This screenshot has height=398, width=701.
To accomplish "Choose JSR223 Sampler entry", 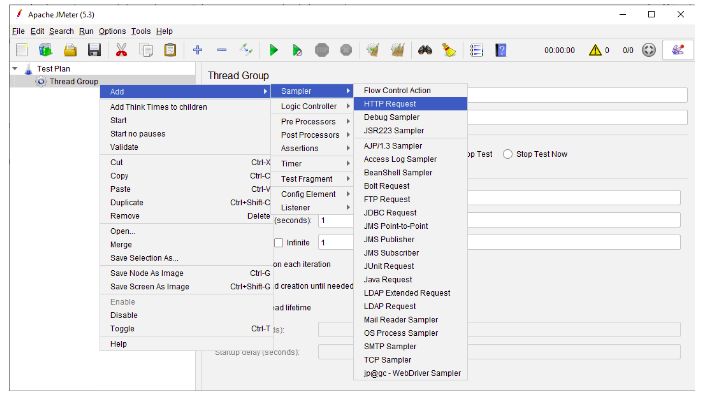I will pos(410,131).
